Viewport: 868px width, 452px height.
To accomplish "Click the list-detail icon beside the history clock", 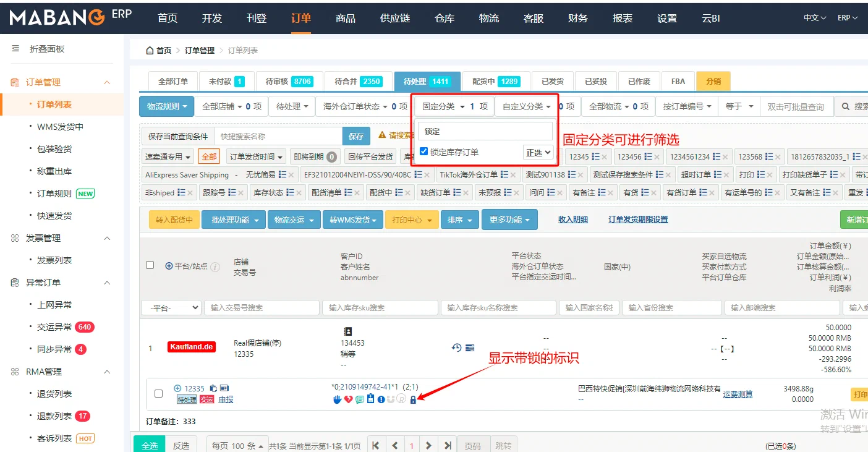I will click(470, 348).
